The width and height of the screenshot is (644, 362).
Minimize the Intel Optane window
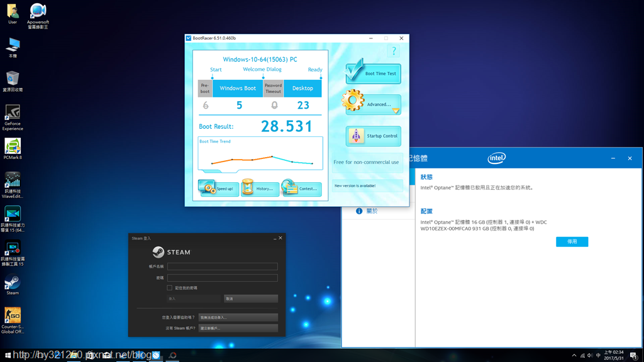[x=613, y=158]
